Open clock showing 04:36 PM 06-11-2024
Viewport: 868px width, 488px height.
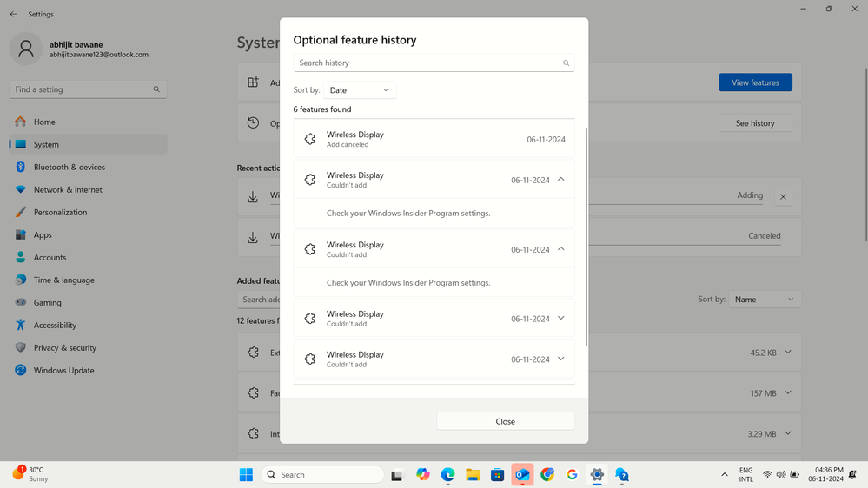825,474
